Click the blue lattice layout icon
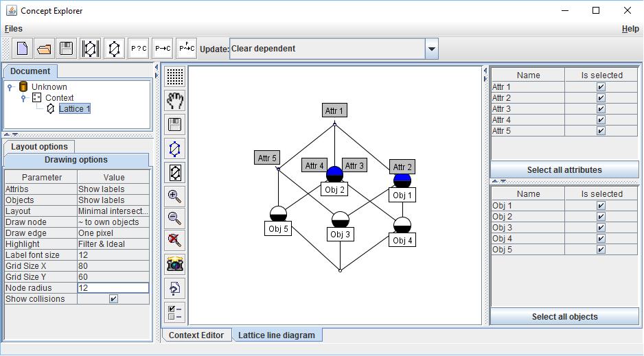644x356 pixels. point(175,149)
